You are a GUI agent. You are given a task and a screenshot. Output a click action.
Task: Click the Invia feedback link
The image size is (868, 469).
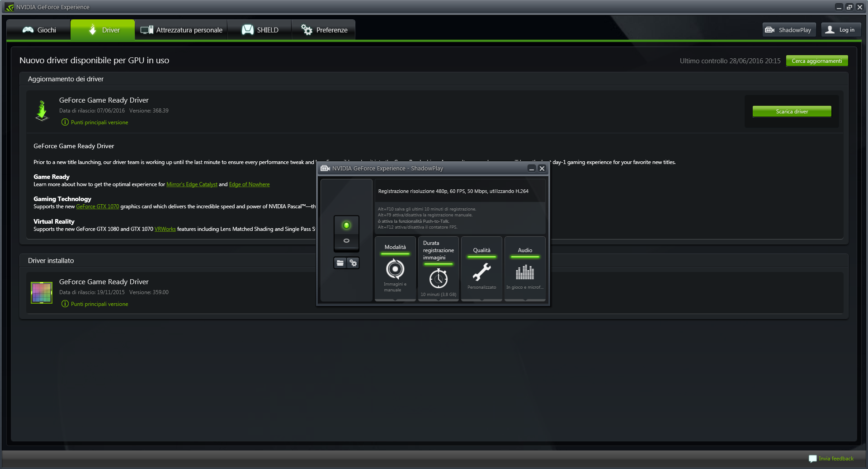click(836, 459)
